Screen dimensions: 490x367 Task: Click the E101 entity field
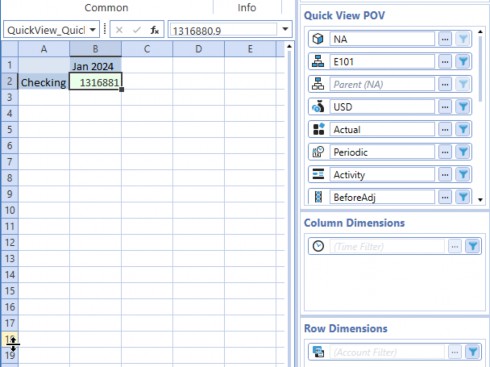[x=382, y=62]
